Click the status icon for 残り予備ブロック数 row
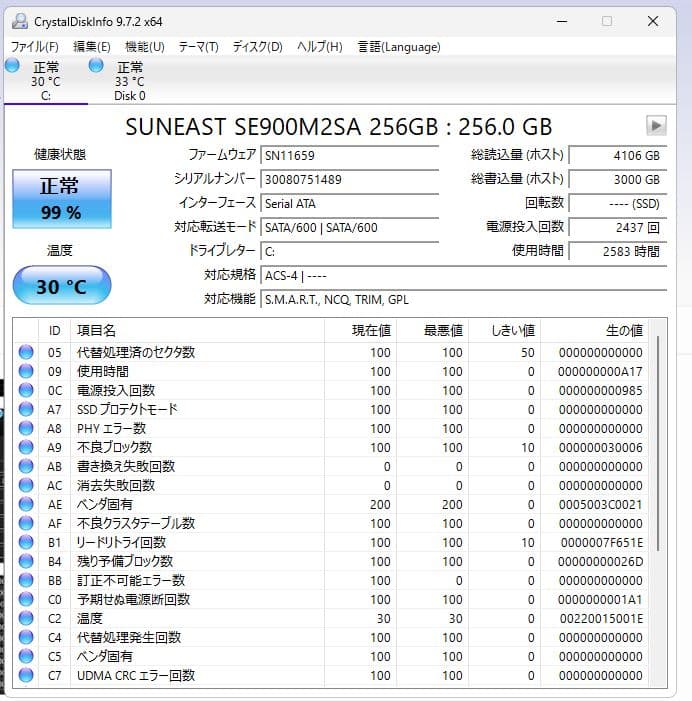Image resolution: width=692 pixels, height=701 pixels. (26, 561)
